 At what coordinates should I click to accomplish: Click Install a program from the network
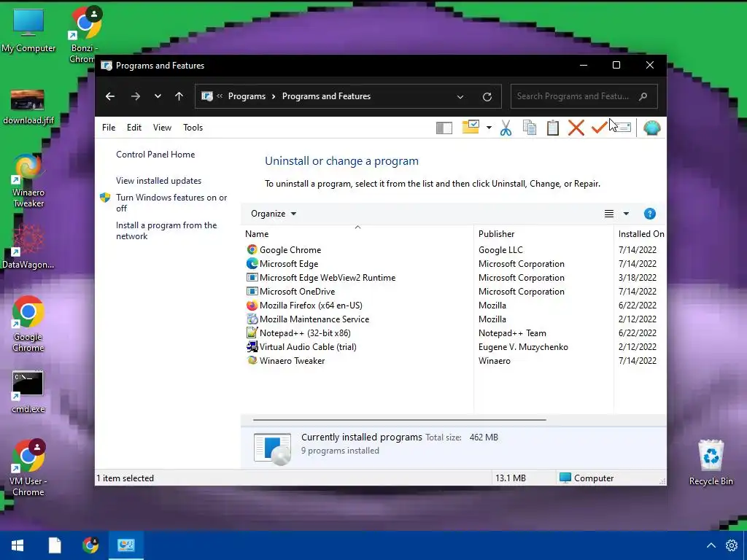pos(166,230)
